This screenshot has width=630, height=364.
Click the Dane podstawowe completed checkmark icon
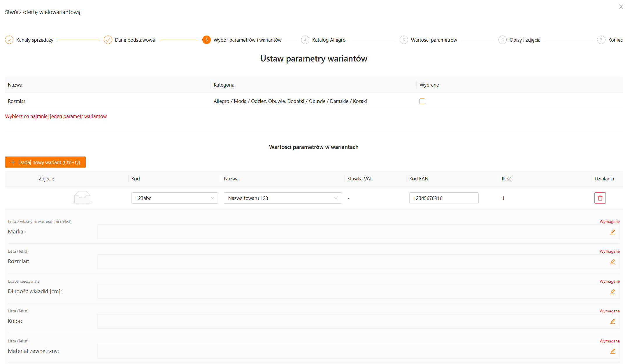click(108, 40)
